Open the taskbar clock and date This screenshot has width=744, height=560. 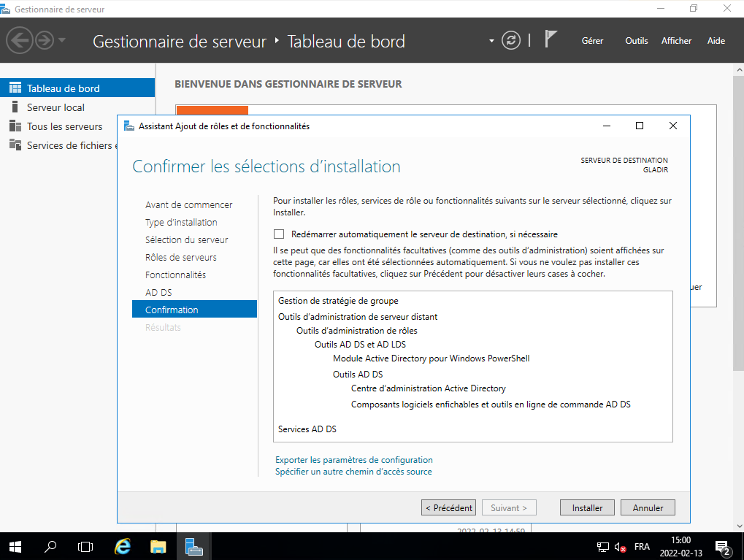pyautogui.click(x=681, y=547)
